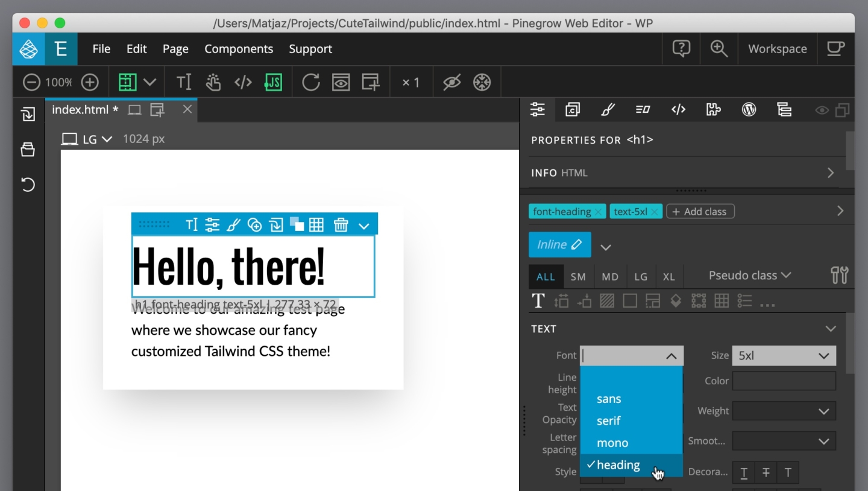Open the File menu
The height and width of the screenshot is (491, 868).
click(101, 49)
